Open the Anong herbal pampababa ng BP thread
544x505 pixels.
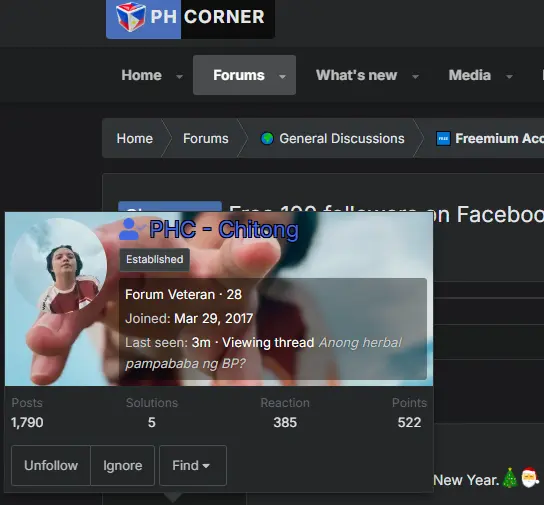[x=263, y=353]
